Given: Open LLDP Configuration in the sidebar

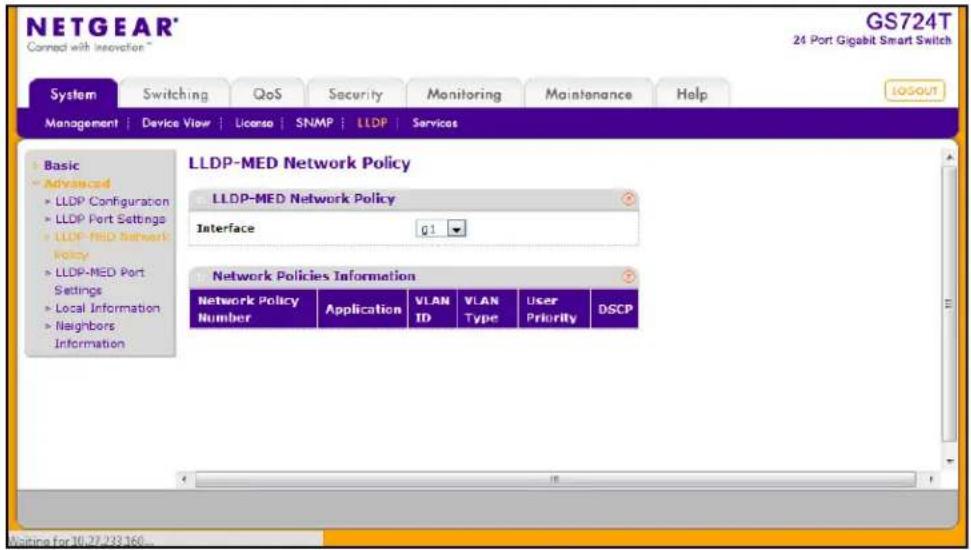Looking at the screenshot, I should (111, 202).
